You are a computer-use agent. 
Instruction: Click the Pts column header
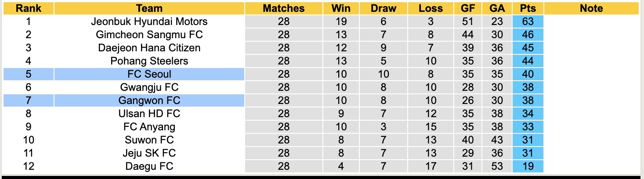528,8
